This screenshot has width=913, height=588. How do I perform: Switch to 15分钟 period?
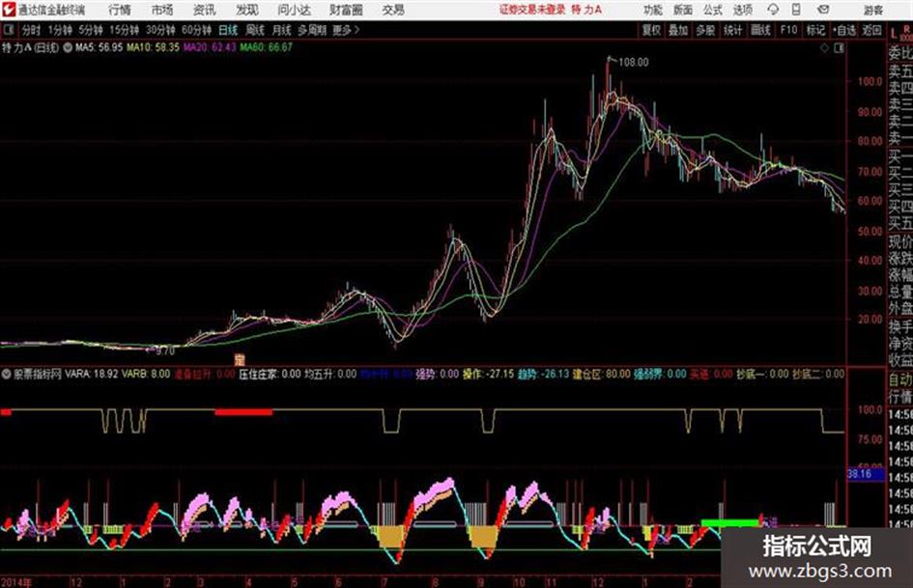click(124, 30)
